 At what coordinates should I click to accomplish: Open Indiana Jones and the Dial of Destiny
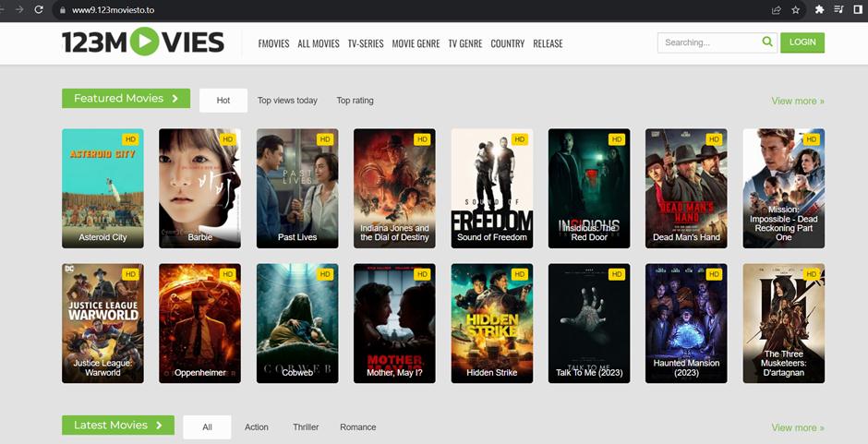[x=394, y=188]
